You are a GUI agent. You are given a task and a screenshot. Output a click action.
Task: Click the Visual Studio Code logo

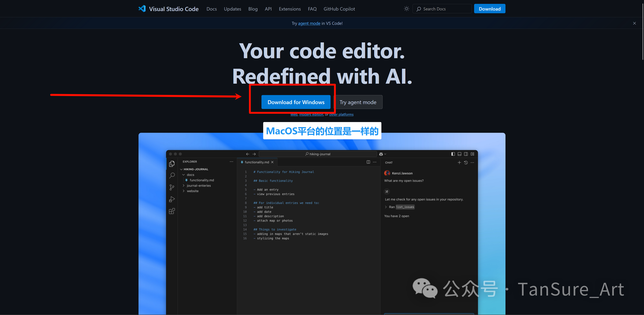(142, 9)
